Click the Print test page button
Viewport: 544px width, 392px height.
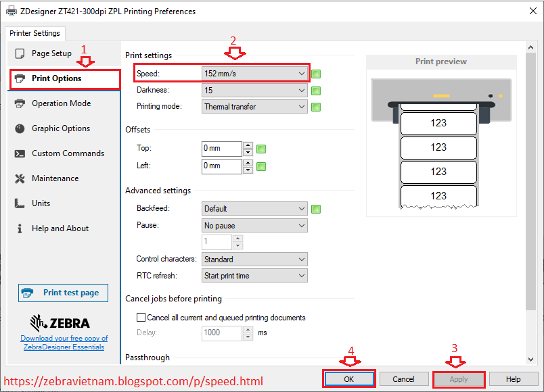(63, 293)
